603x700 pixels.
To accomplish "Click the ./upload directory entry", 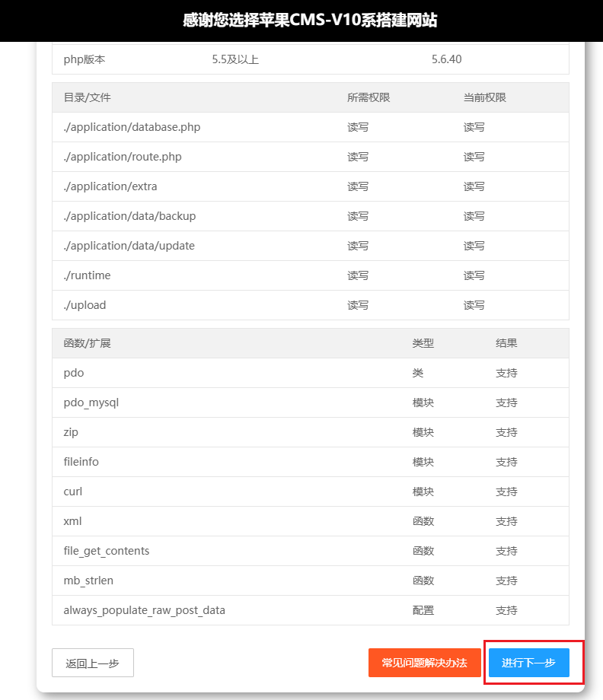I will 85,305.
